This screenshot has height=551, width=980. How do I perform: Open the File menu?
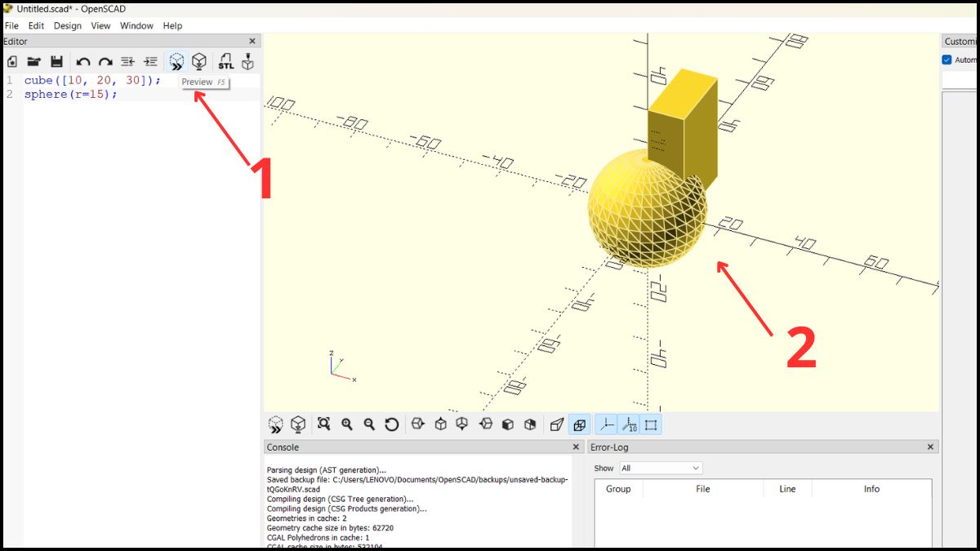click(x=11, y=25)
